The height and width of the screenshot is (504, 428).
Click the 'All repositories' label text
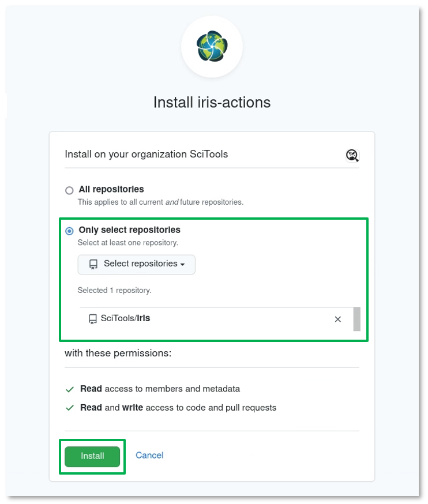(111, 189)
